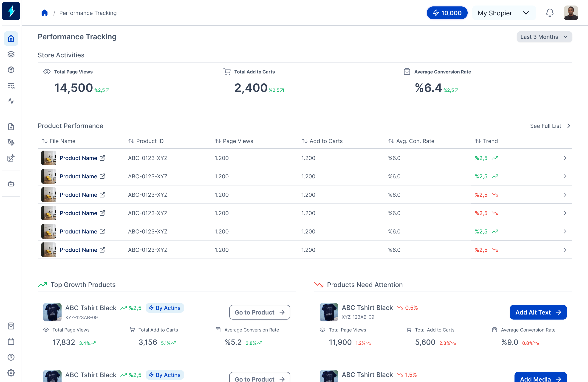Open external link icon in third product row
This screenshot has height=382, width=588.
(102, 195)
